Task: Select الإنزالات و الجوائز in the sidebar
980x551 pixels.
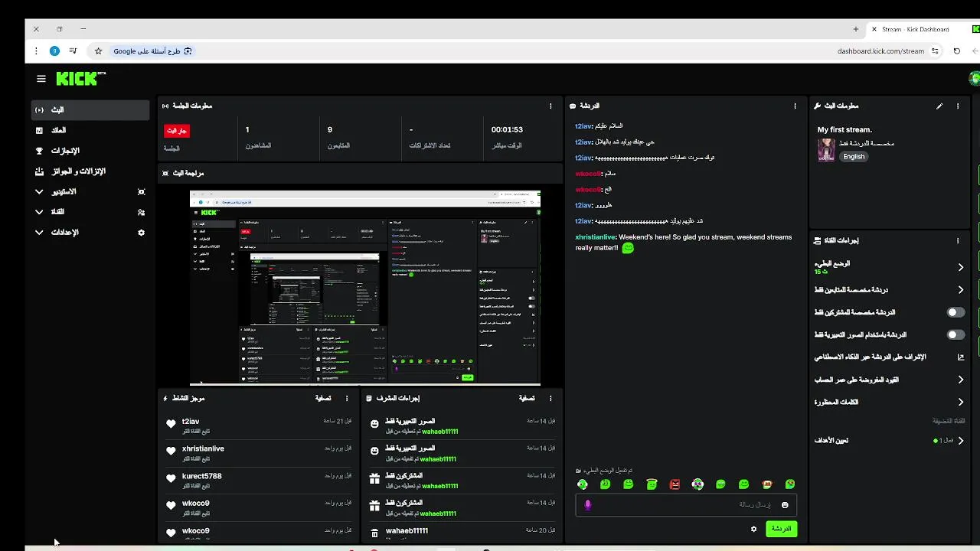Action: click(90, 171)
